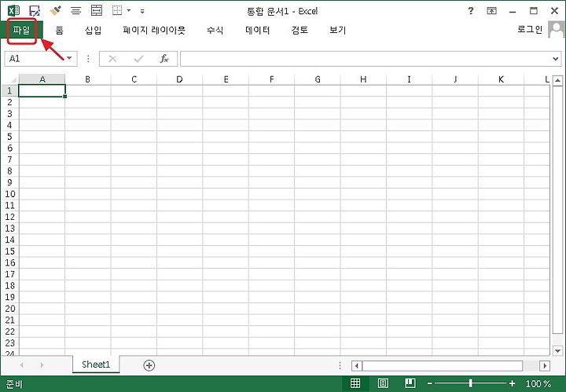Switch to Normal view icon

[355, 383]
